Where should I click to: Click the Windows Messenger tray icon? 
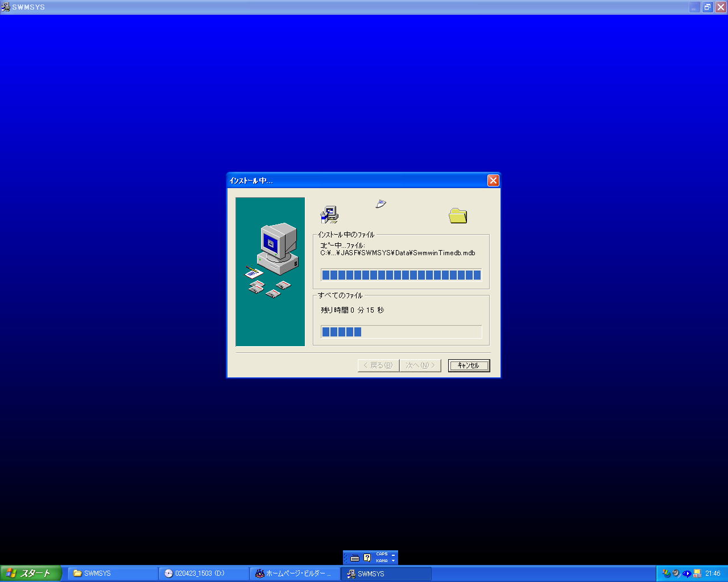[x=667, y=573]
